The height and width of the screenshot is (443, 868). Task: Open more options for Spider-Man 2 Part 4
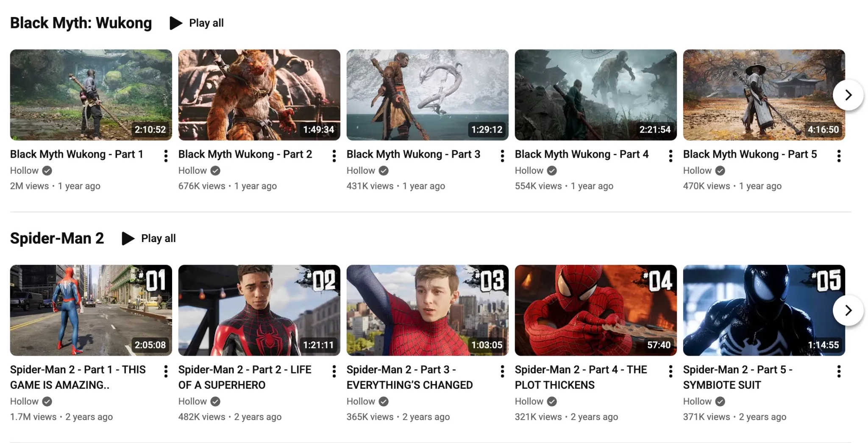[670, 371]
